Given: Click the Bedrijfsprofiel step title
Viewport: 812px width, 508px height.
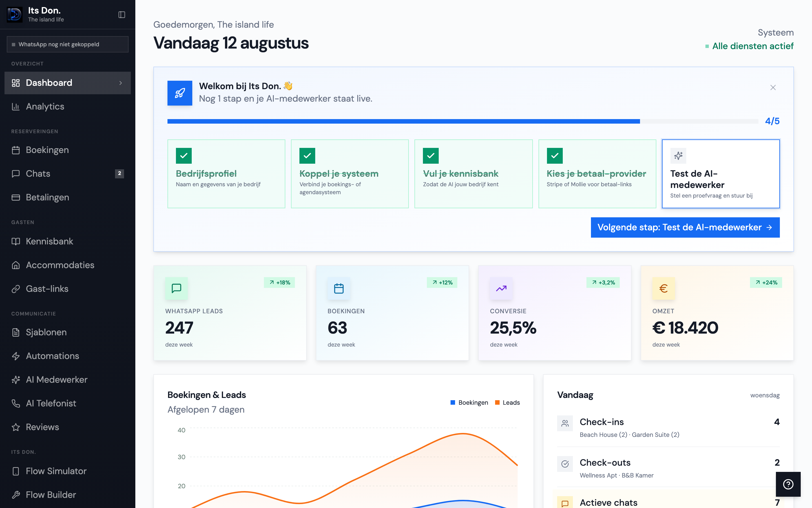Looking at the screenshot, I should click(206, 174).
